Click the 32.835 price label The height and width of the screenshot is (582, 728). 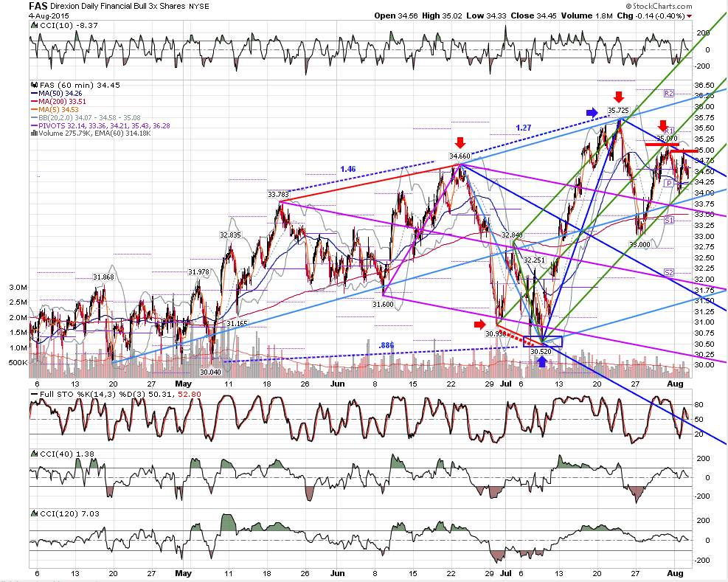coord(230,235)
